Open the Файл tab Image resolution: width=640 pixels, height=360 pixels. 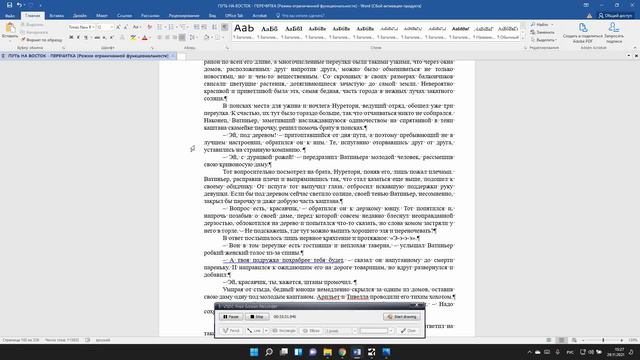[x=10, y=16]
